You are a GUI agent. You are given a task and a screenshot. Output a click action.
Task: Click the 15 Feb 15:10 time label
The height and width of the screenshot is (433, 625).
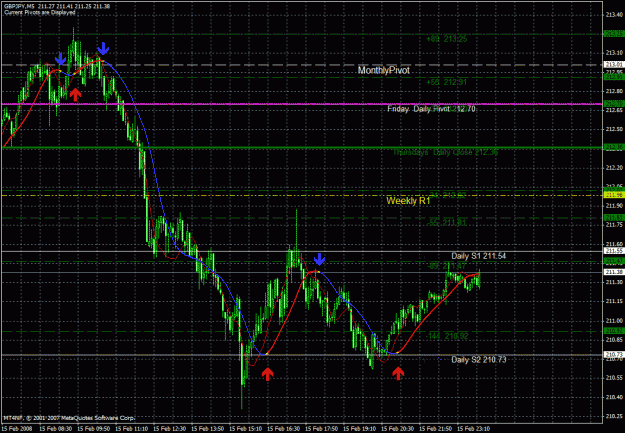pyautogui.click(x=246, y=429)
